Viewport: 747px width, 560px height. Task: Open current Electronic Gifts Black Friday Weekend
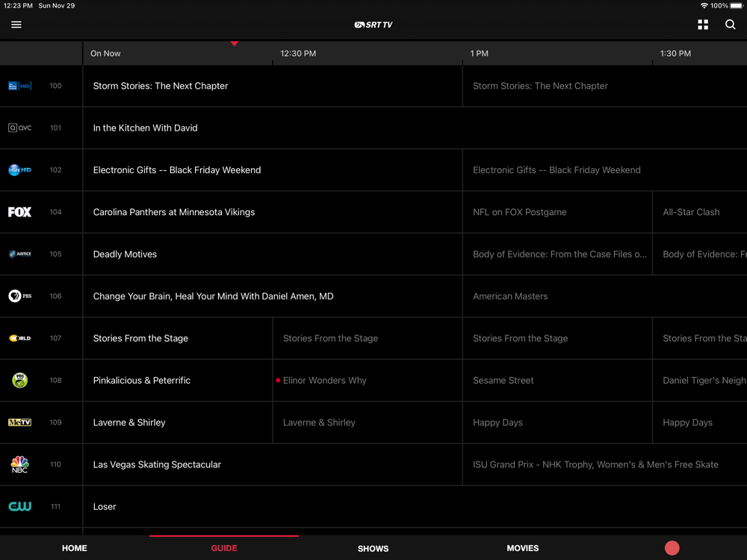pyautogui.click(x=273, y=170)
